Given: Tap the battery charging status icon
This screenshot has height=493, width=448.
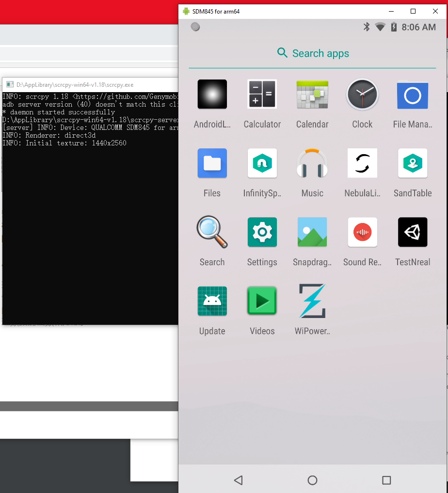Looking at the screenshot, I should pyautogui.click(x=394, y=27).
